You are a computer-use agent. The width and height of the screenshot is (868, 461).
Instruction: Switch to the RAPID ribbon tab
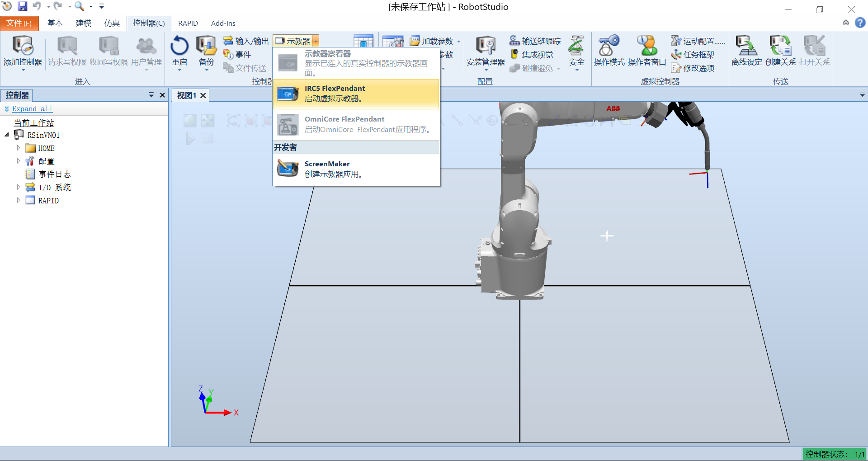click(x=188, y=23)
